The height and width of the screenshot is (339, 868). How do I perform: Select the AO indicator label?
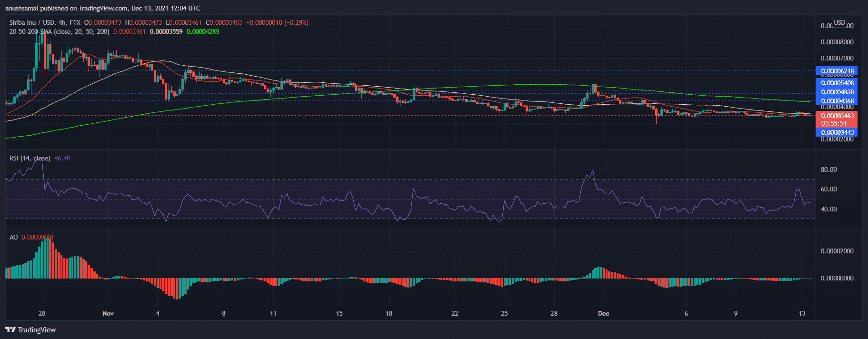point(13,237)
